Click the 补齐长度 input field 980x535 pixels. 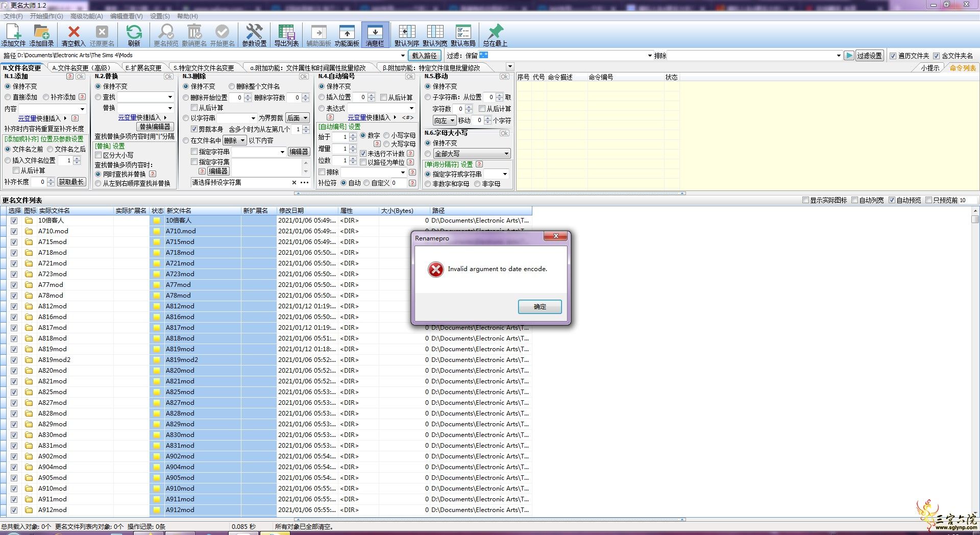pyautogui.click(x=39, y=182)
